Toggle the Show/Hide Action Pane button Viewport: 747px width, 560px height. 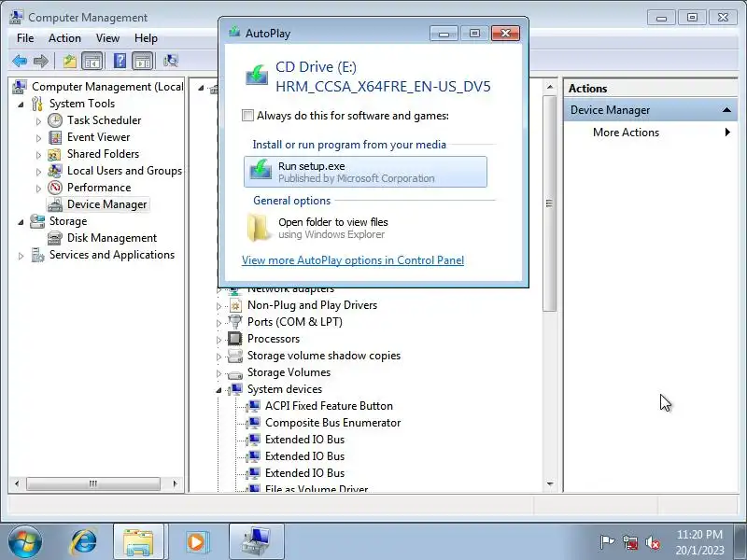143,61
